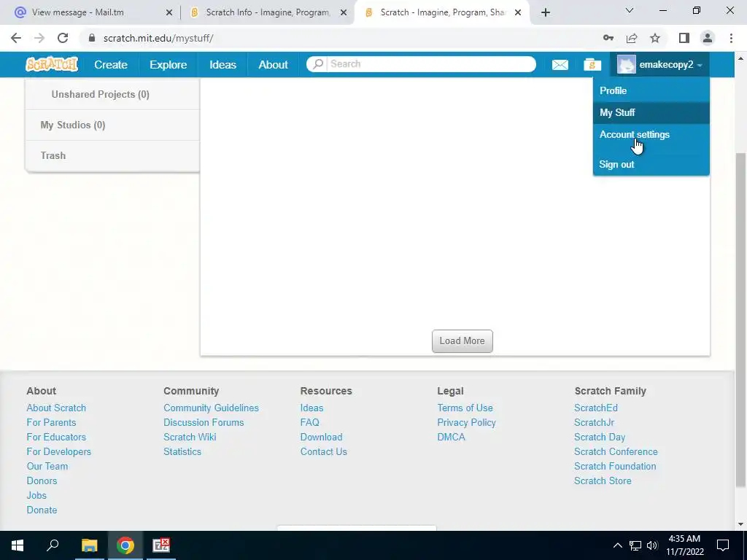Open Privacy Policy footer link
Viewport: 747px width, 560px height.
pos(466,422)
